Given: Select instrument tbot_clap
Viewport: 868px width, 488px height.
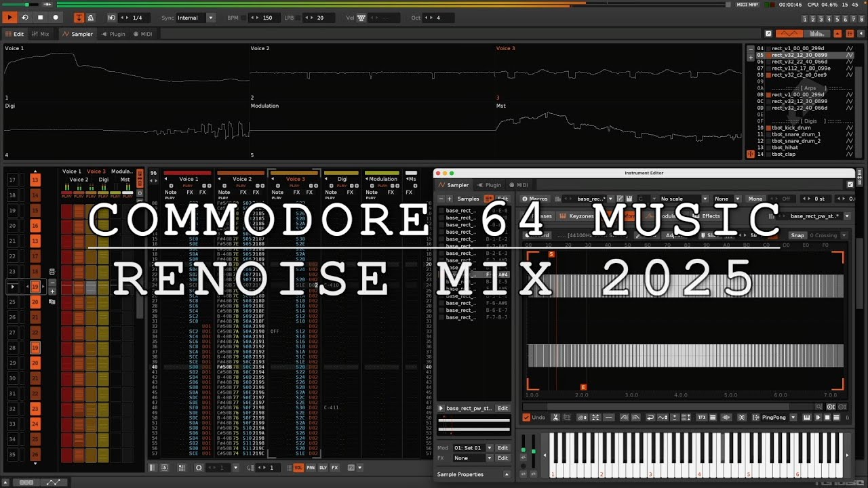Looking at the screenshot, I should tap(805, 154).
